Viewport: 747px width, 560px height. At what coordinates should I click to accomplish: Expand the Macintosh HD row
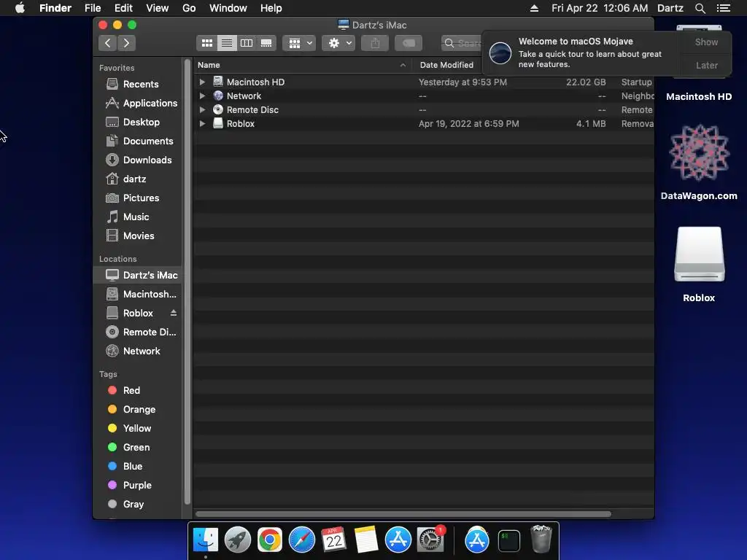[202, 82]
